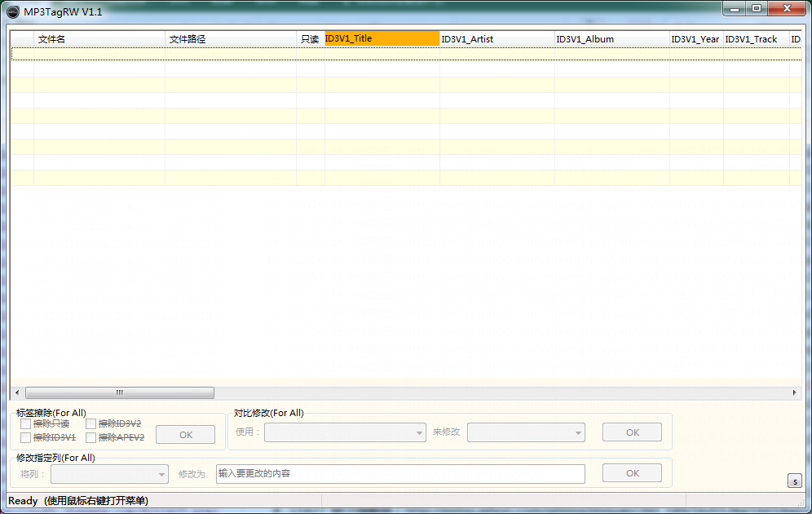Close the MP3TagRW window
Screen dimensions: 812x514
click(x=787, y=8)
